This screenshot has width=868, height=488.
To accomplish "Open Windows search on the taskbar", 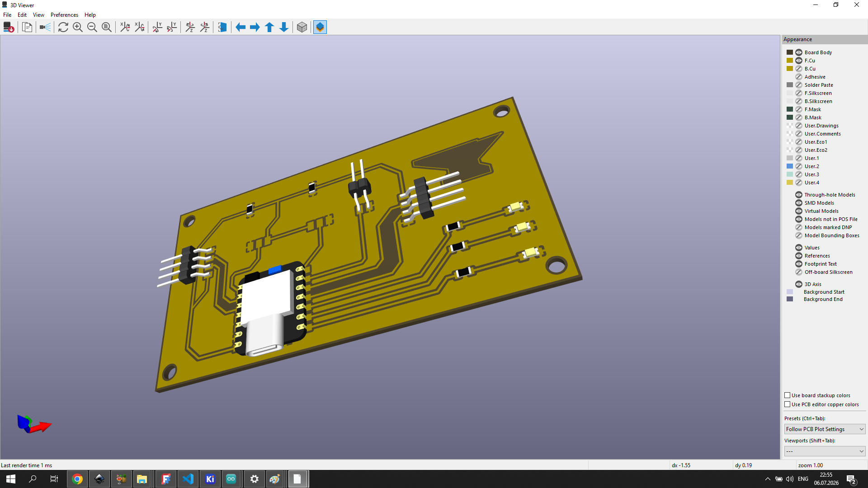I will point(33,479).
